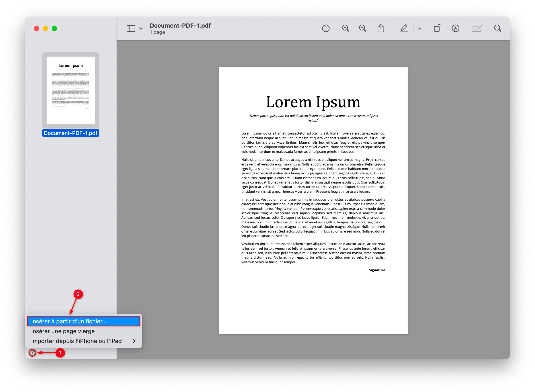This screenshot has width=535, height=392.
Task: Toggle the sidebar view button
Action: (131, 29)
